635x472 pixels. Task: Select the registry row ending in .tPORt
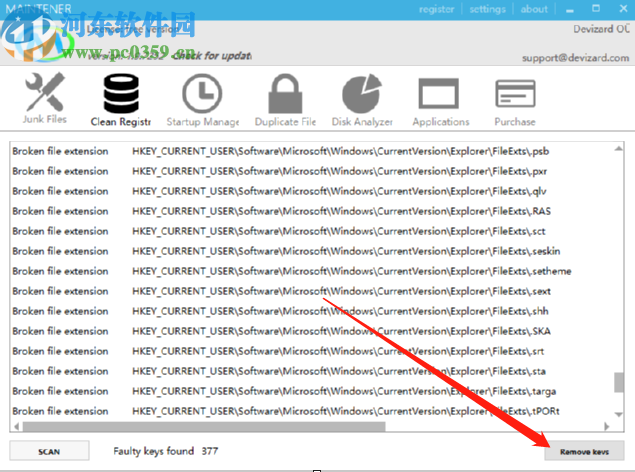pos(311,411)
